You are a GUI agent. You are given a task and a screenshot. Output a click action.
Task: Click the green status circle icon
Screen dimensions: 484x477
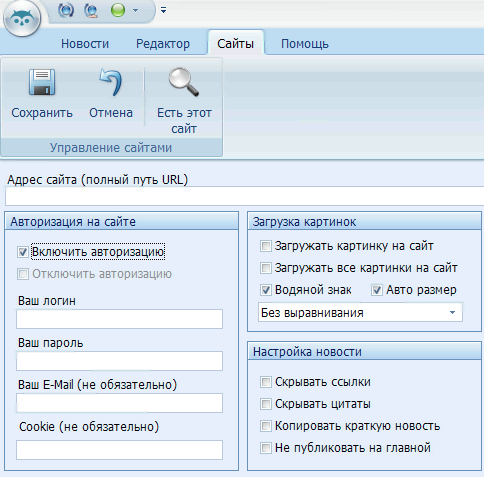click(x=118, y=10)
